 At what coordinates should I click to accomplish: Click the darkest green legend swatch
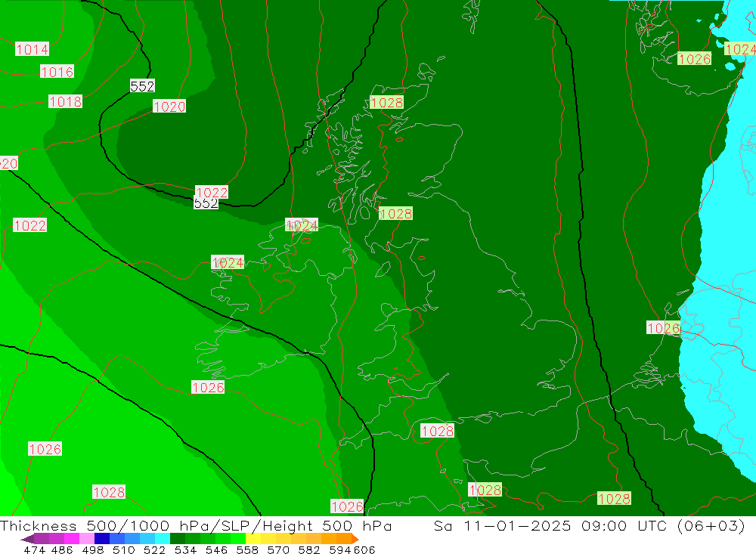(x=178, y=539)
